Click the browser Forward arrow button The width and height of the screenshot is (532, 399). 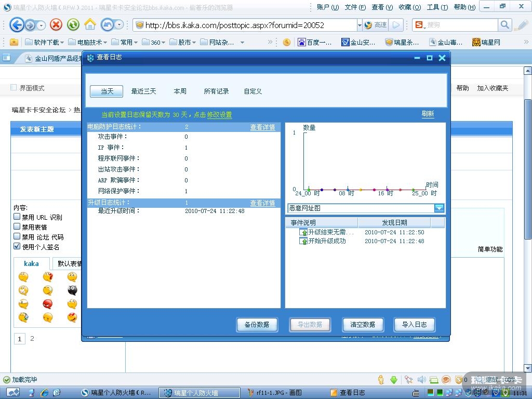[x=31, y=25]
